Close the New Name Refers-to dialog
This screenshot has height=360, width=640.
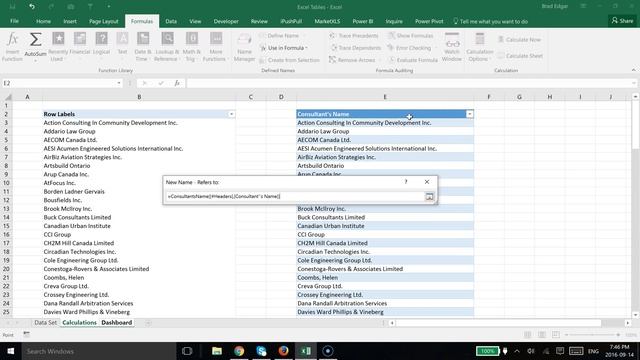tap(427, 182)
